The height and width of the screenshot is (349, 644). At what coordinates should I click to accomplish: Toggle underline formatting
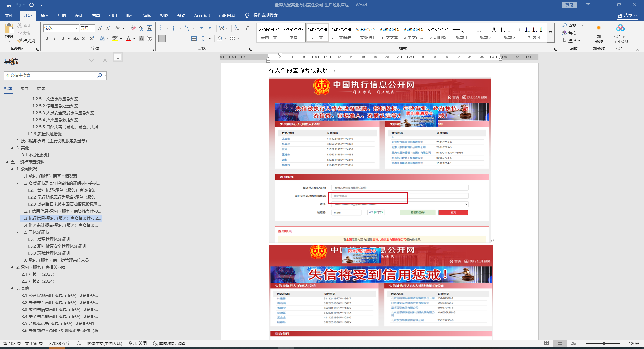tap(63, 38)
